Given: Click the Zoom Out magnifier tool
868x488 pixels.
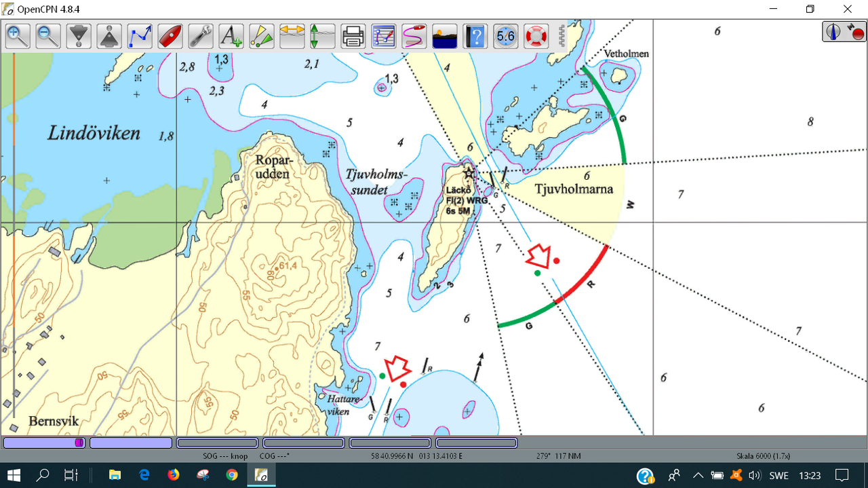Looking at the screenshot, I should [x=48, y=35].
